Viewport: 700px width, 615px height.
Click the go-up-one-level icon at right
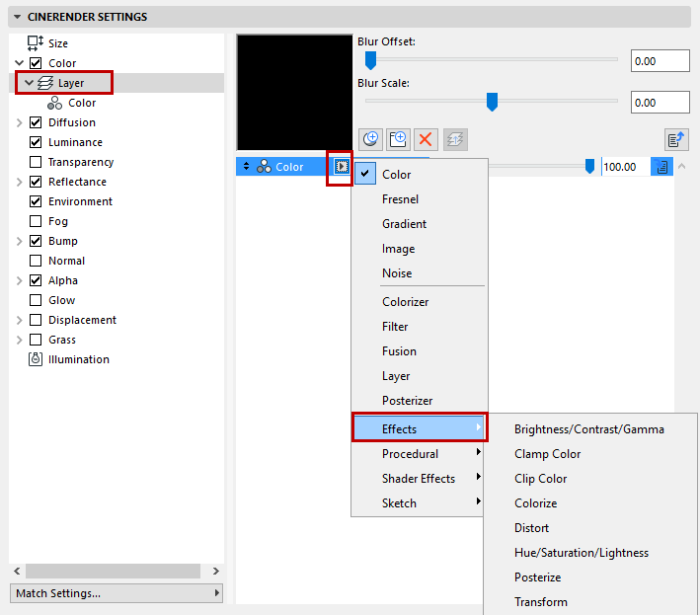click(x=676, y=140)
